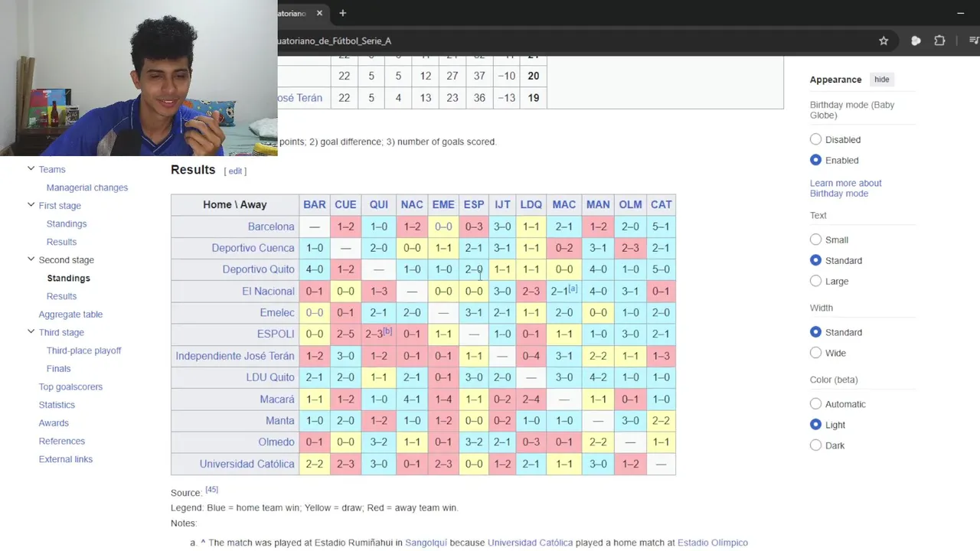Close the current browser tab
Screen dimensions: 980x551
point(319,13)
